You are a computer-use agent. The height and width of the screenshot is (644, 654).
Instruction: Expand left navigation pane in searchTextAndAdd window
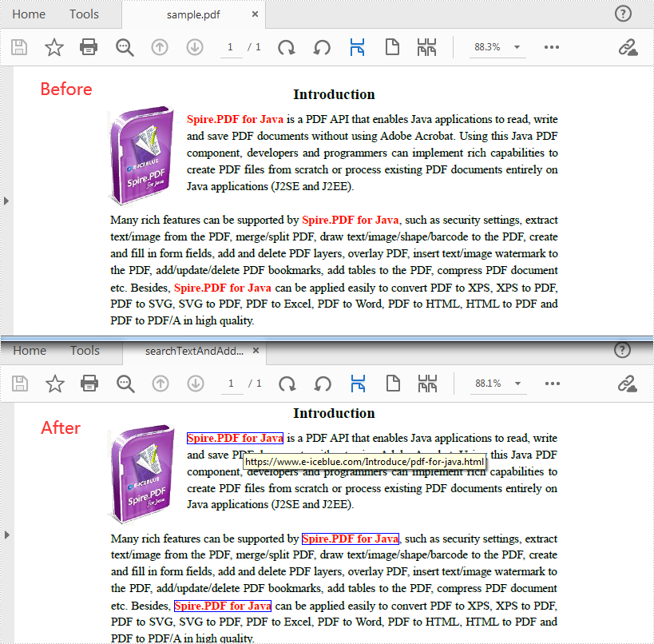(x=7, y=535)
